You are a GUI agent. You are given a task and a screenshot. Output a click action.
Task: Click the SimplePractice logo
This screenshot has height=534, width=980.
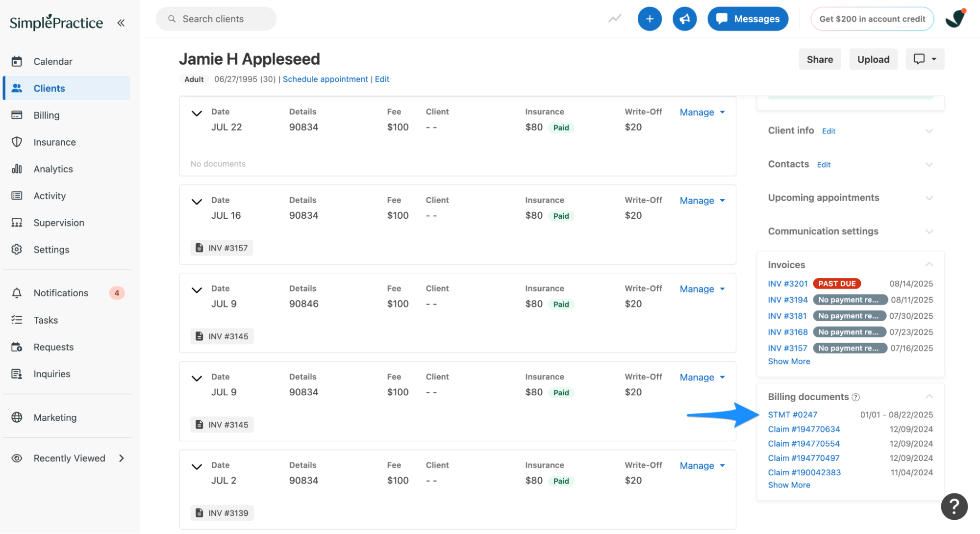[56, 23]
